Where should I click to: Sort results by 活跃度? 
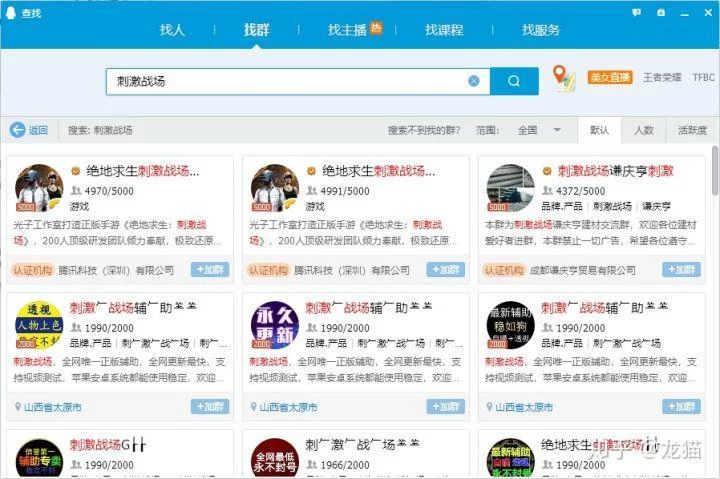coord(692,130)
